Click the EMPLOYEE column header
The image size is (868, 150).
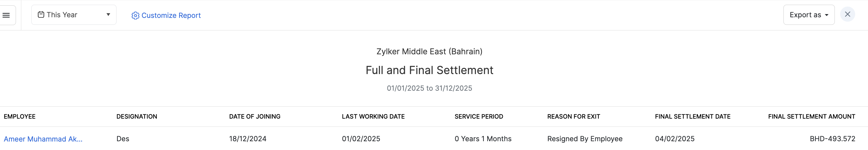coord(19,116)
